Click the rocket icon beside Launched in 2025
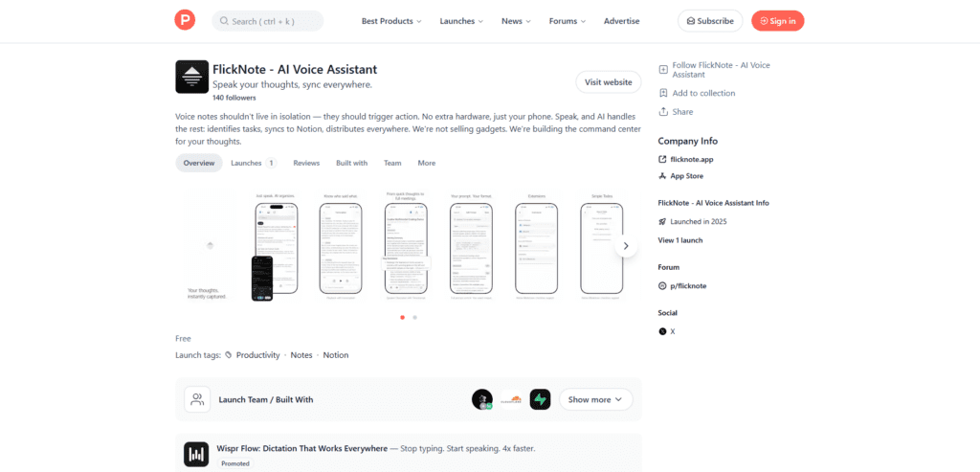The width and height of the screenshot is (980, 472). point(662,222)
